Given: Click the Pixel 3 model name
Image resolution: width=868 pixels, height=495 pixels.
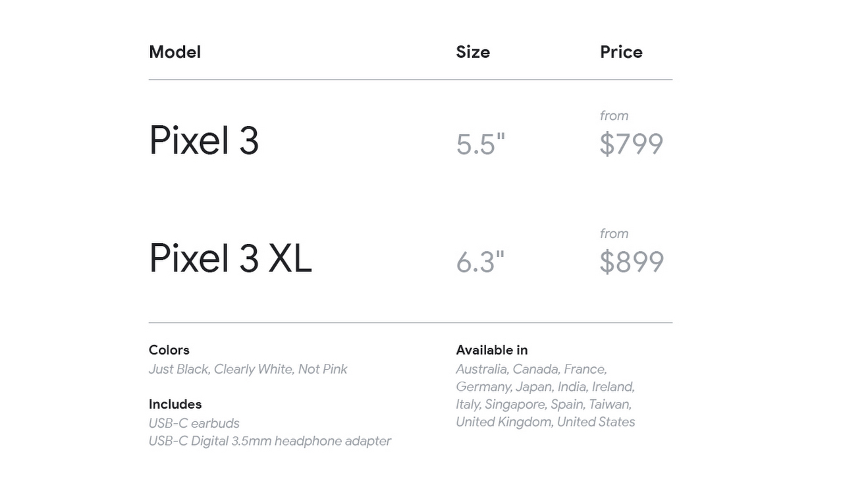Looking at the screenshot, I should [204, 140].
